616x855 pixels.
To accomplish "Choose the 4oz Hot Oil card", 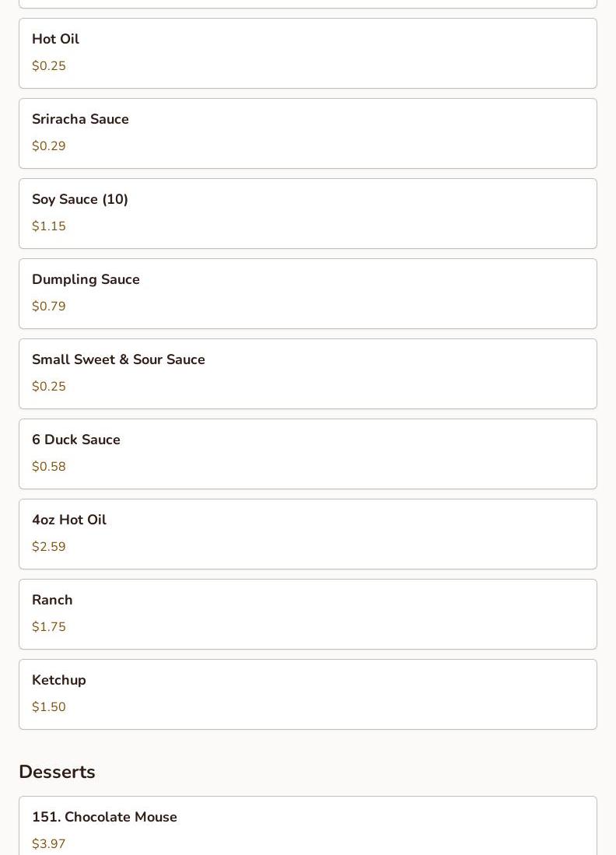I will [x=308, y=534].
